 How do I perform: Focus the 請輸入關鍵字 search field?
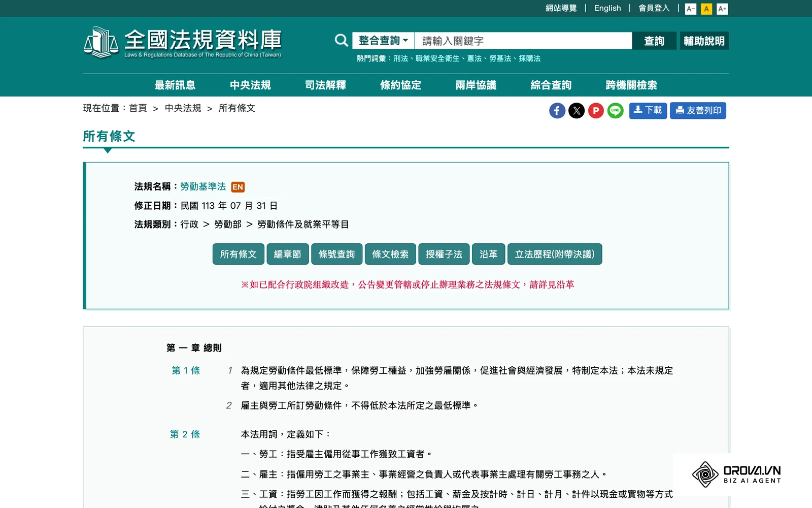point(523,41)
